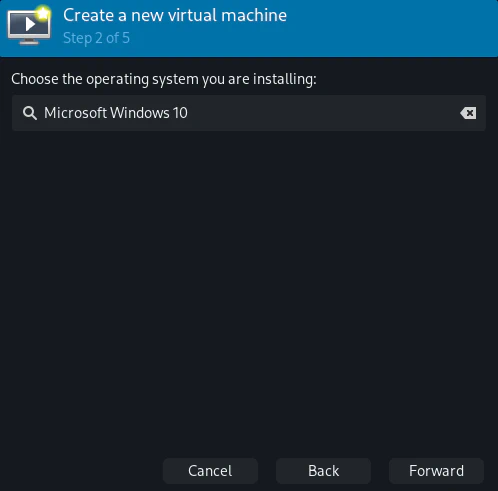Click blank space inside OS entry before clear icon

(x=323, y=113)
